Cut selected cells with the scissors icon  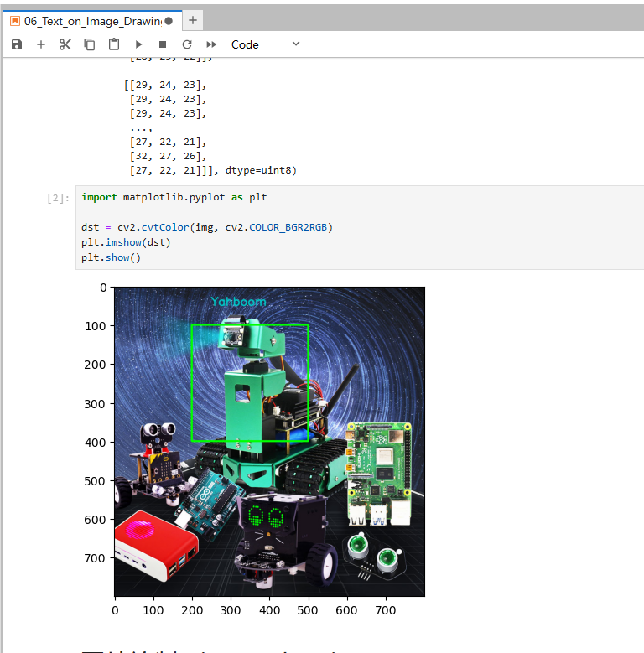(65, 44)
